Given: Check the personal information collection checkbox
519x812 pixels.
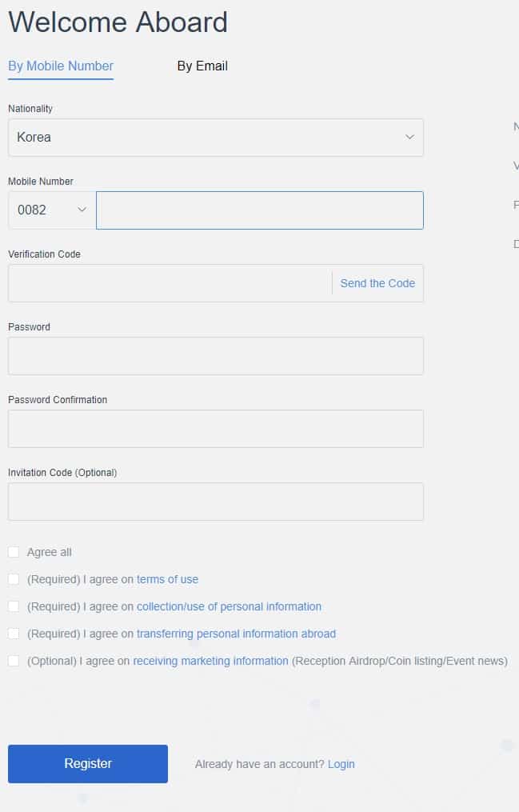Looking at the screenshot, I should point(14,606).
